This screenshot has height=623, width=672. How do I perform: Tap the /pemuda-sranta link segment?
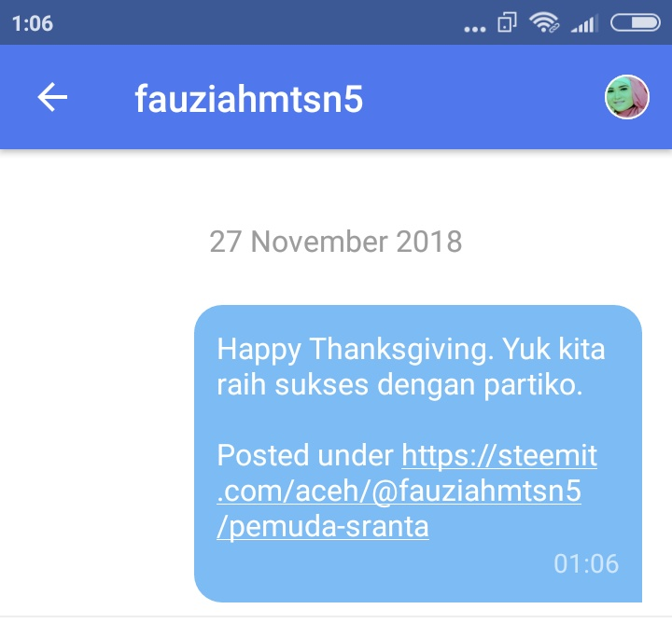coord(323,527)
